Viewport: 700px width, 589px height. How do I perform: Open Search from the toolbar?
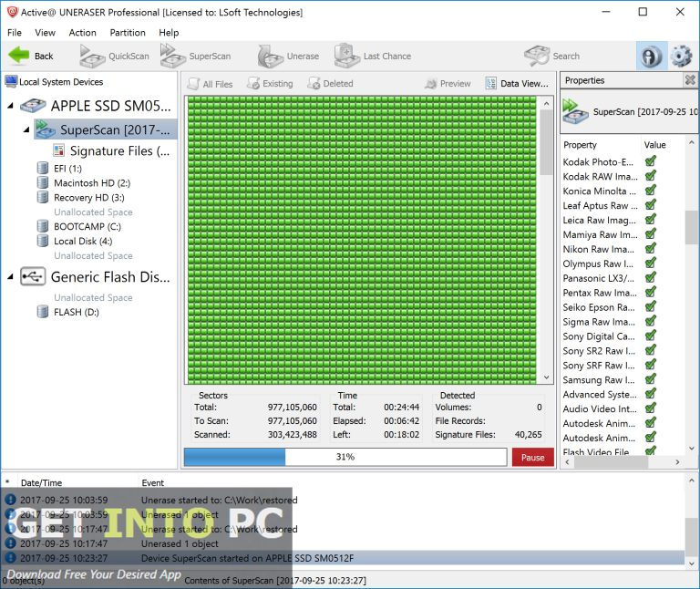[x=551, y=57]
